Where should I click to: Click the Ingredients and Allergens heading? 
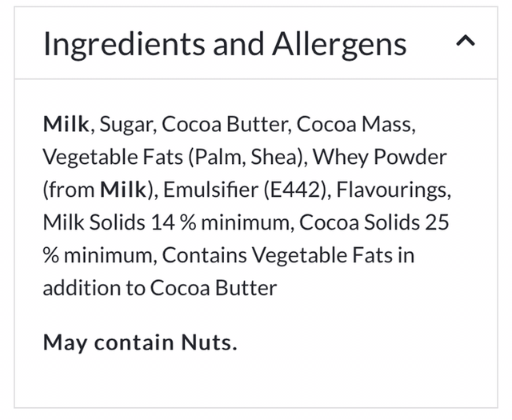coord(224,44)
